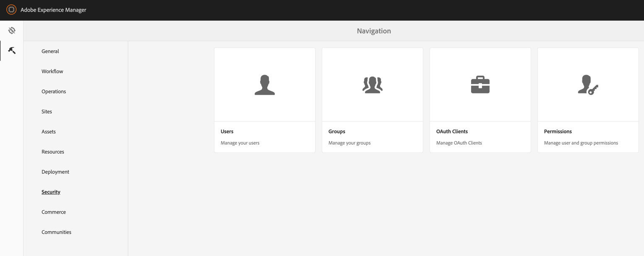
Task: Click the Groups people icon
Action: click(373, 85)
